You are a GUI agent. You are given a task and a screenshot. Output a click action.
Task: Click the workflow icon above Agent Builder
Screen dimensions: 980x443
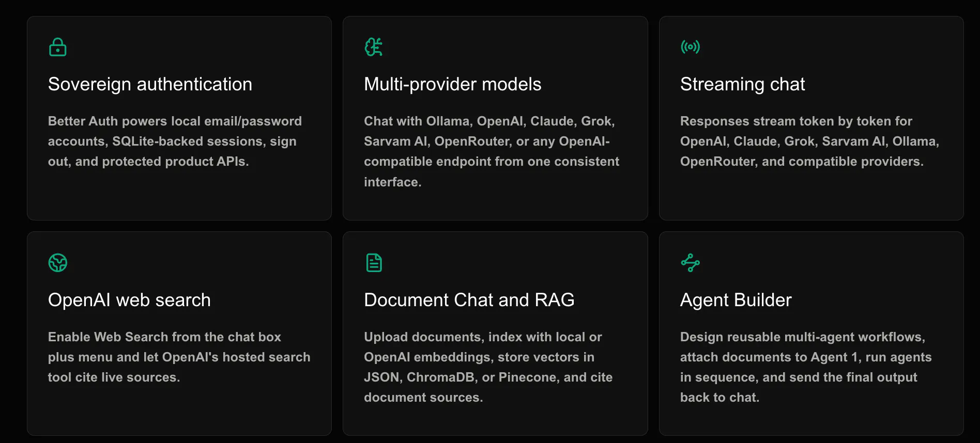(690, 263)
